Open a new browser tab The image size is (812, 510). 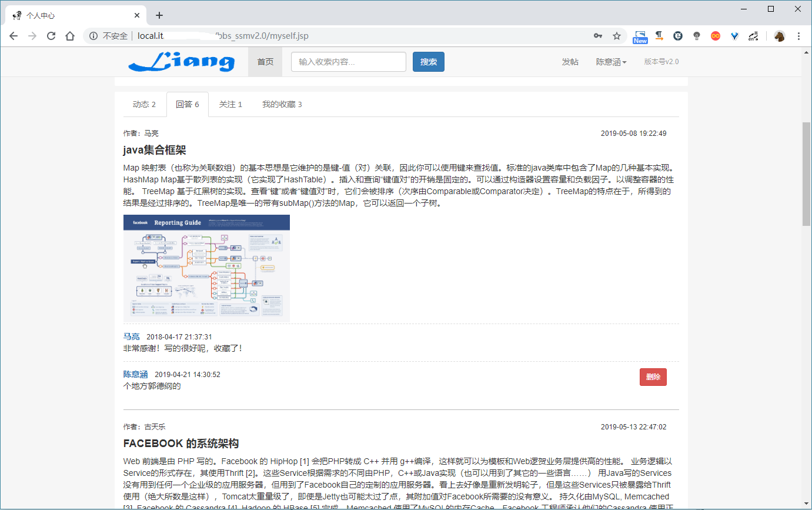[159, 15]
